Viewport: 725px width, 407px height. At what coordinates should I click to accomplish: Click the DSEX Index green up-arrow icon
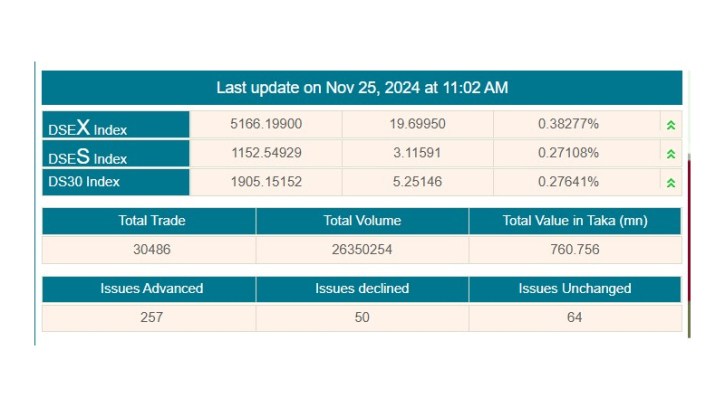coord(671,125)
